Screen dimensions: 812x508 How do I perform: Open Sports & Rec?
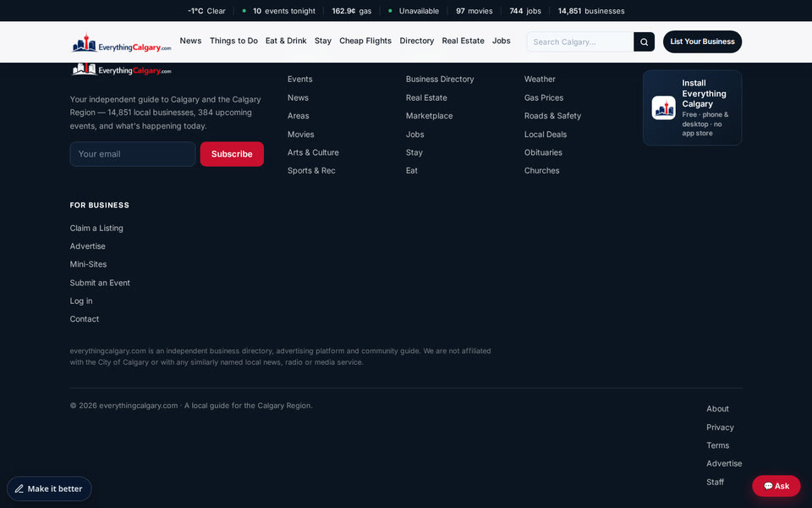point(311,170)
